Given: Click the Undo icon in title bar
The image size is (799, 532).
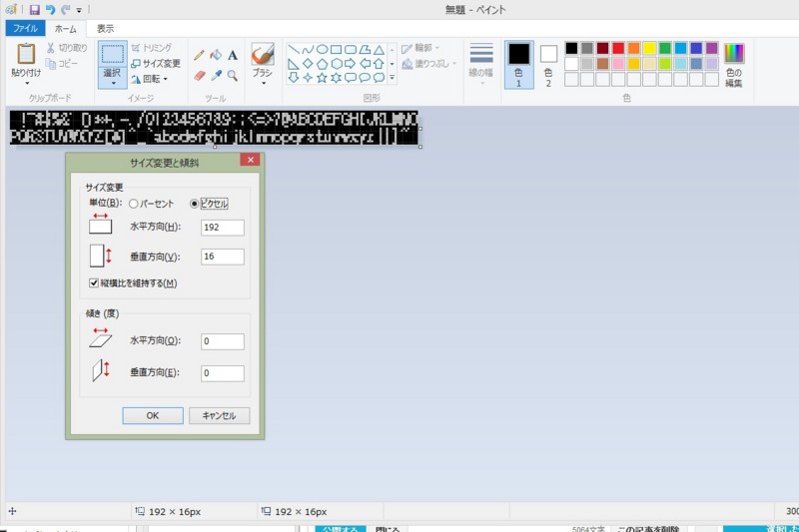Looking at the screenshot, I should 50,9.
